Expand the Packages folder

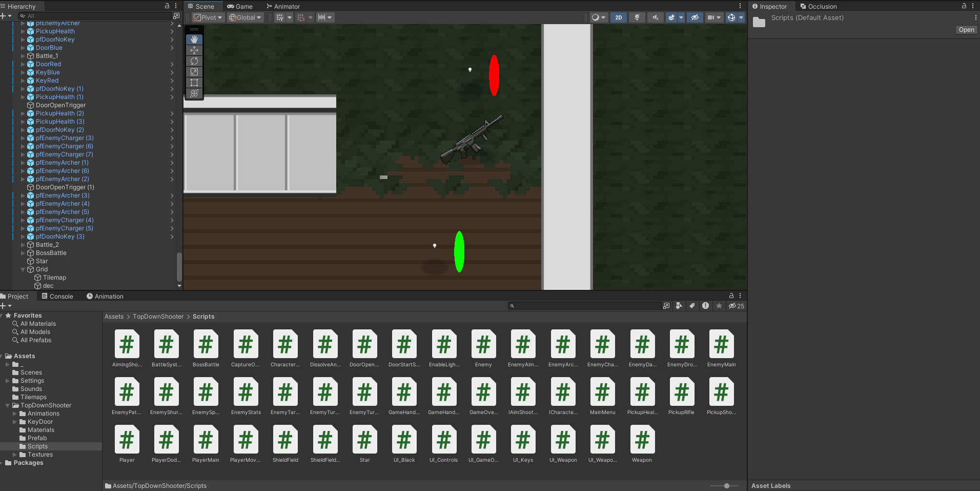(x=3, y=463)
